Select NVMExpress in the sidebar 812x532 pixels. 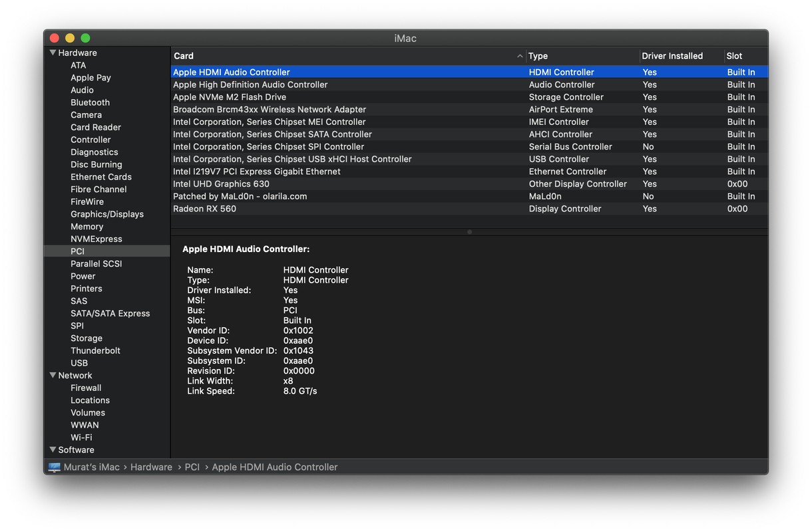coord(97,239)
